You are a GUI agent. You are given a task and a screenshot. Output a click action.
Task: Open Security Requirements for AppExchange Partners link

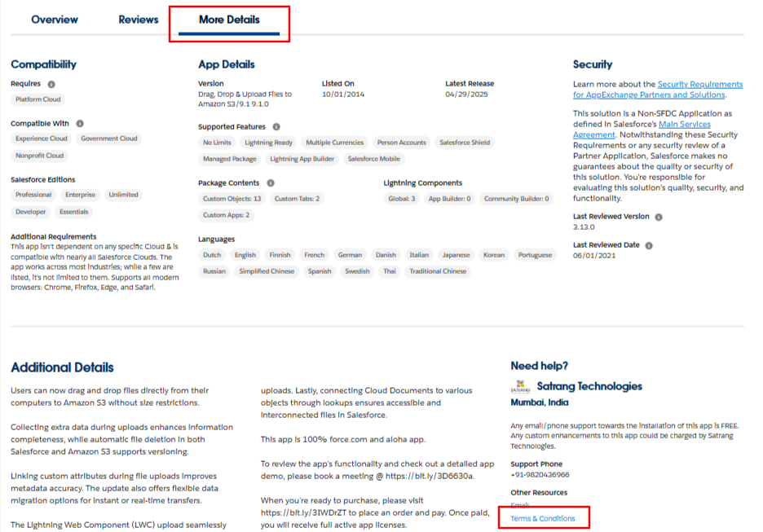pos(658,90)
